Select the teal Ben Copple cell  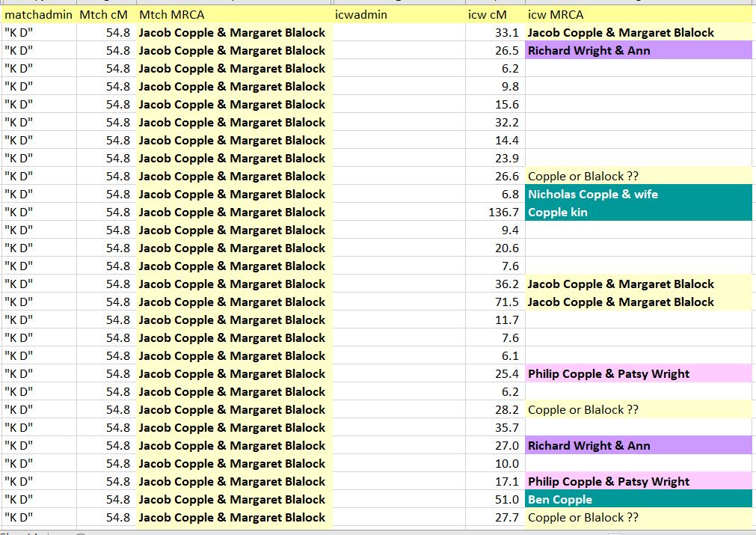[638, 500]
